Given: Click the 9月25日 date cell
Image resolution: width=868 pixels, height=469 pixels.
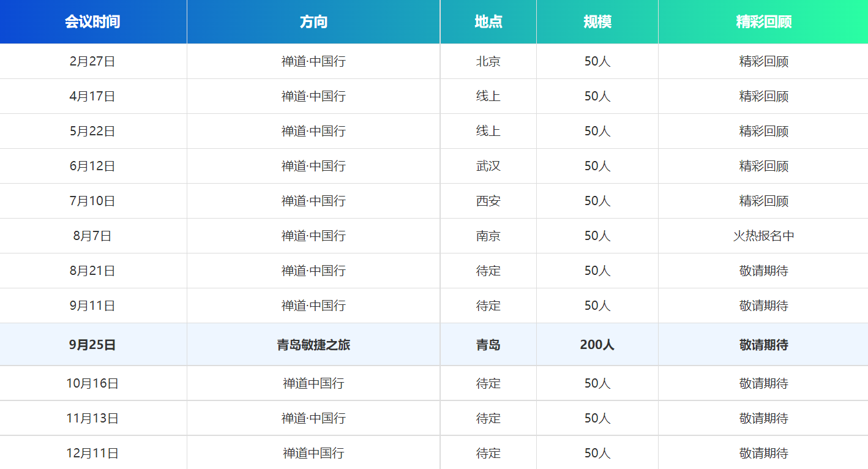Looking at the screenshot, I should coord(92,345).
